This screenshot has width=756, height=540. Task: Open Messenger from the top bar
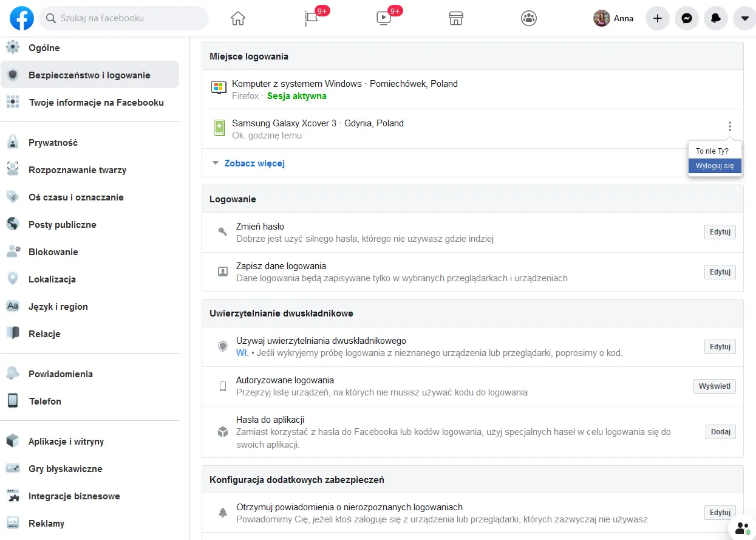pyautogui.click(x=687, y=18)
